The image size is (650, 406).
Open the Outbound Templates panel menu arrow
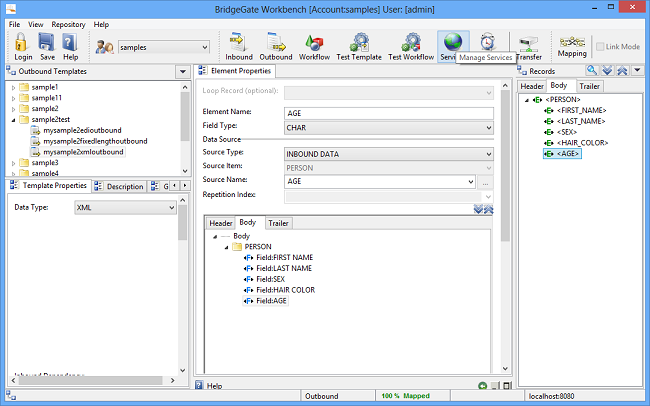pyautogui.click(x=182, y=71)
